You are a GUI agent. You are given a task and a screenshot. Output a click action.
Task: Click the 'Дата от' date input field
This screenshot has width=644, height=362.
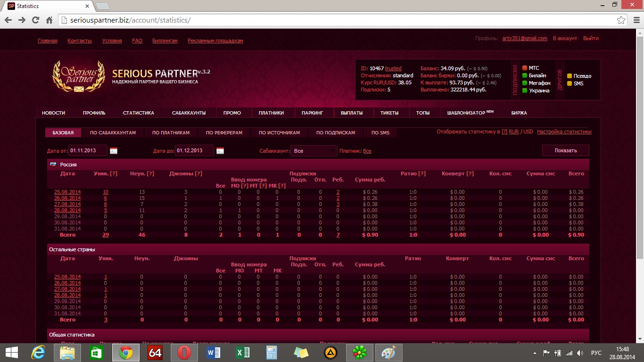pyautogui.click(x=88, y=151)
